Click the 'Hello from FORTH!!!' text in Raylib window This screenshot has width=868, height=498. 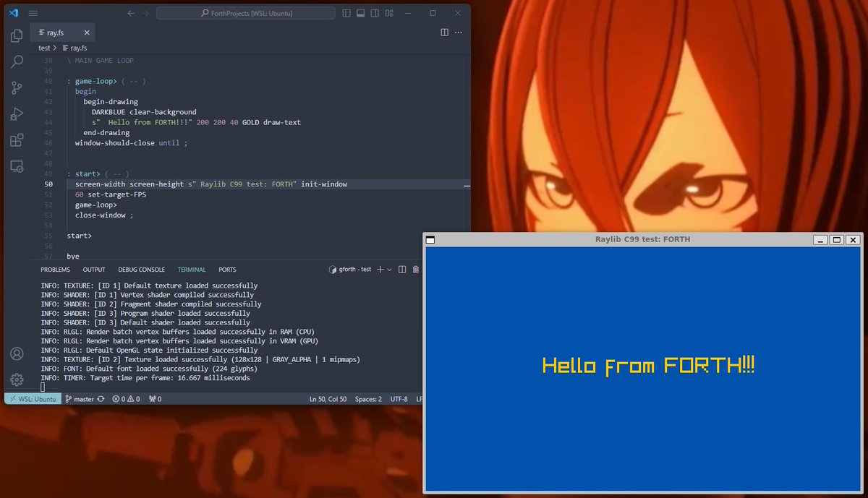click(x=648, y=366)
